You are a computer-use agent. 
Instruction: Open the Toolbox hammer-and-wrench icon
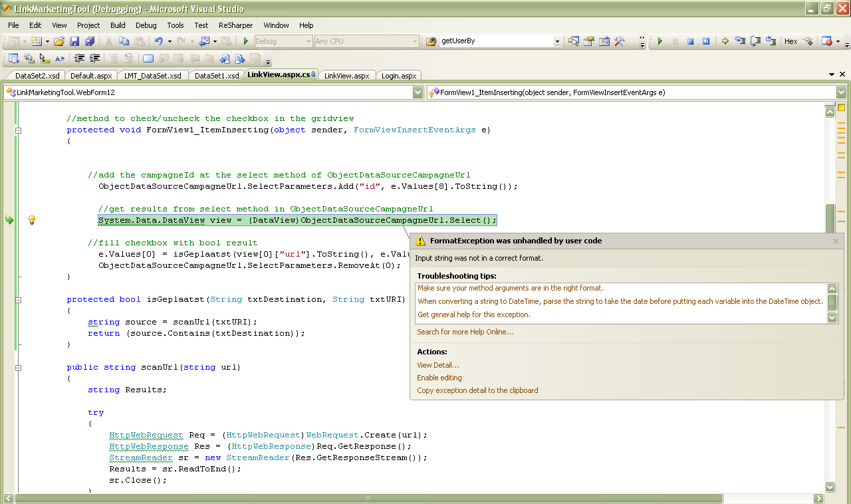pyautogui.click(x=620, y=41)
